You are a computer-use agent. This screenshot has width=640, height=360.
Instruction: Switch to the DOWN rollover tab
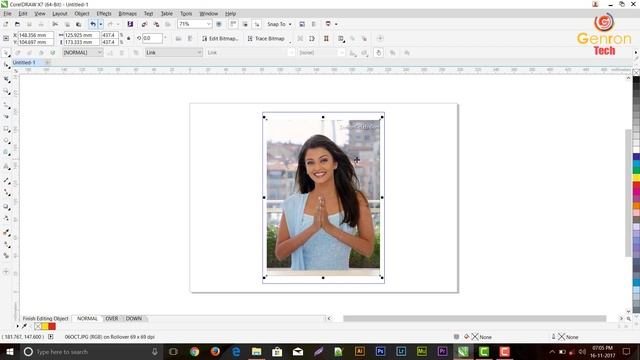click(133, 318)
